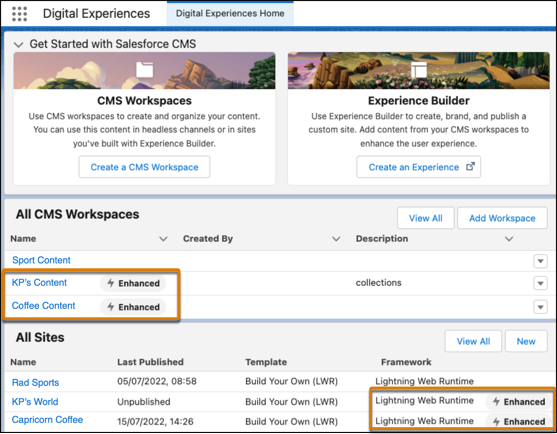Image resolution: width=557 pixels, height=434 pixels.
Task: Click the CMS Workspaces banner image
Action: 144,70
